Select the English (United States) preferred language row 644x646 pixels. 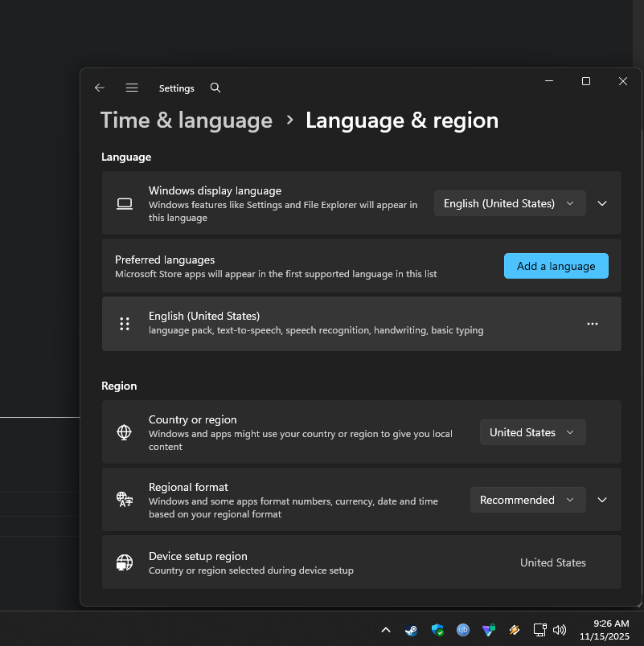tap(362, 324)
